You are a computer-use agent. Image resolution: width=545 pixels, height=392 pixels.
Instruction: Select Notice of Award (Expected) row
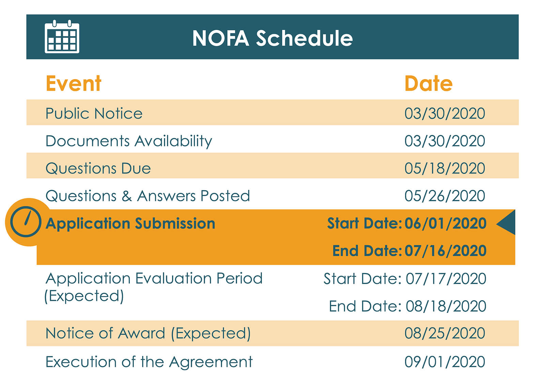click(x=272, y=333)
